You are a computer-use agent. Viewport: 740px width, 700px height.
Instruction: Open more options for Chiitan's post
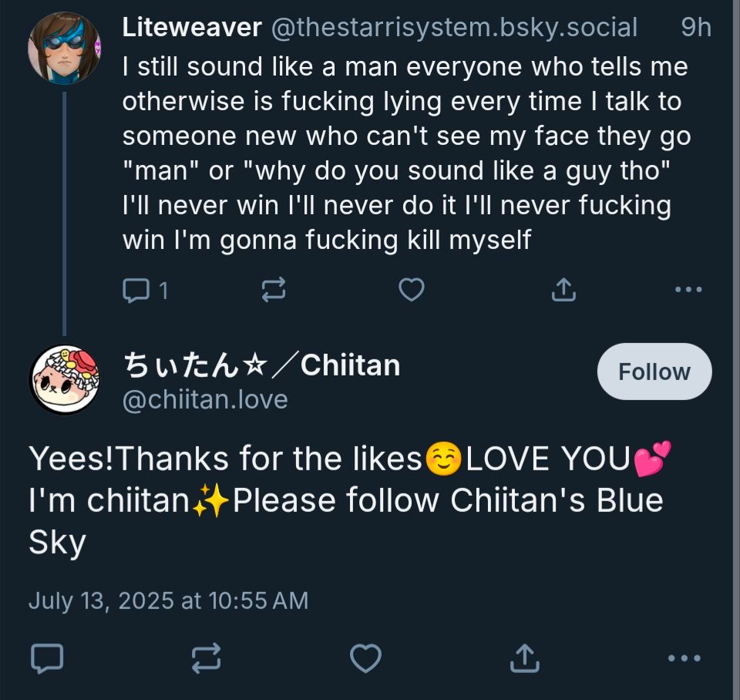click(x=683, y=658)
